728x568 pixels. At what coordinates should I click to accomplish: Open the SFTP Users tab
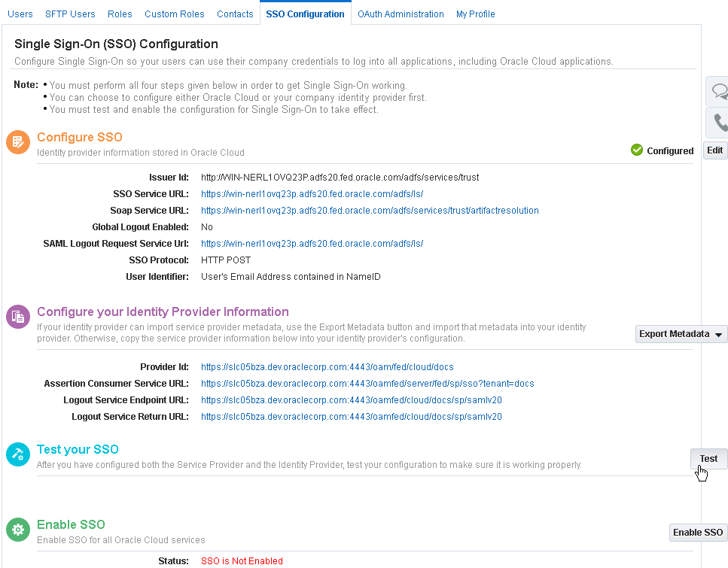click(x=69, y=14)
